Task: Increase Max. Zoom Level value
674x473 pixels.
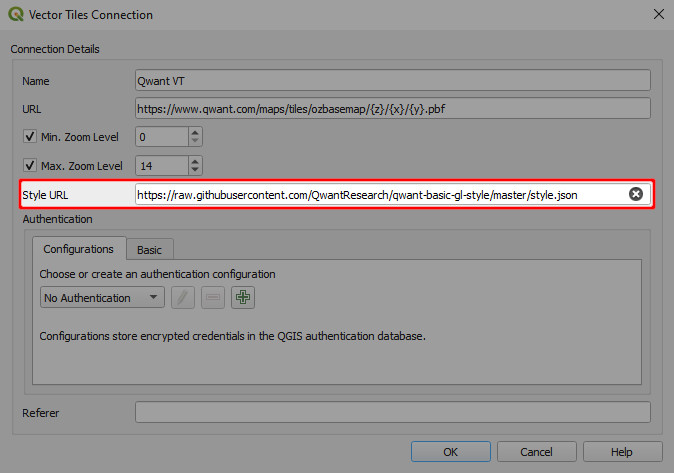Action: coord(195,161)
